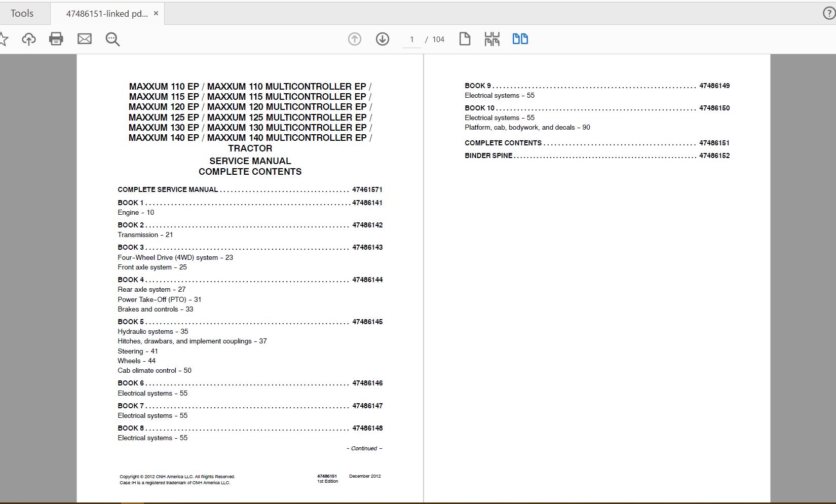Click the 'TRACTOR' title line

[x=250, y=148]
